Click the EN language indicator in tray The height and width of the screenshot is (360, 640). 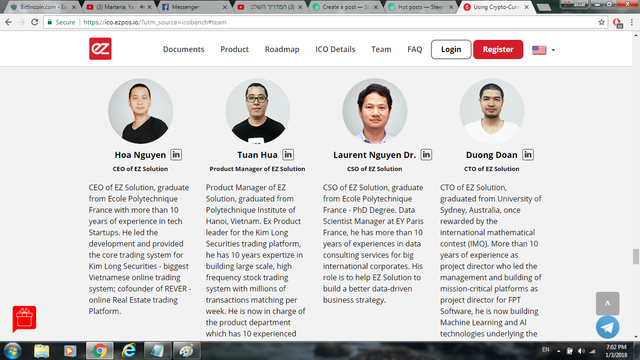pyautogui.click(x=546, y=350)
